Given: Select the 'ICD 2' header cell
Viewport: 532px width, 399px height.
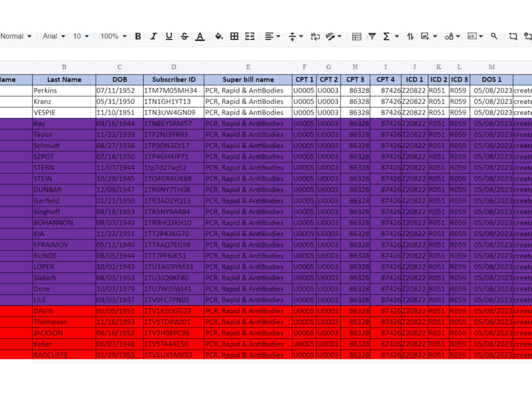Looking at the screenshot, I should point(439,79).
